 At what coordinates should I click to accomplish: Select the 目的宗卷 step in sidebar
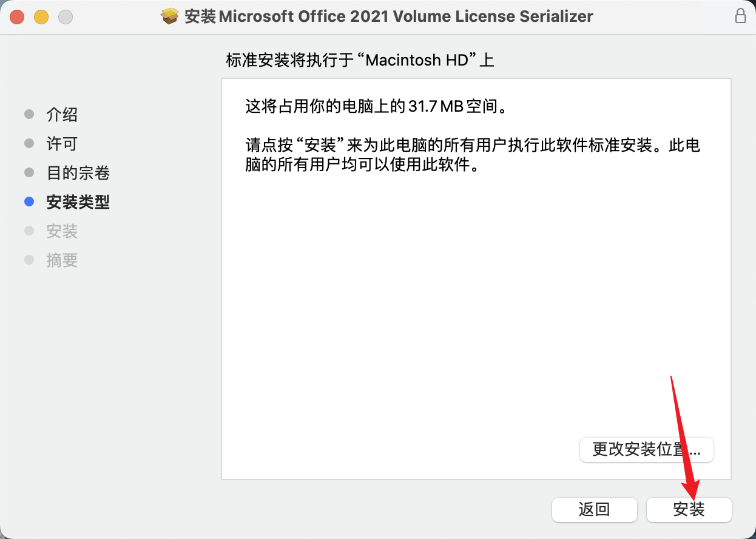[x=78, y=173]
